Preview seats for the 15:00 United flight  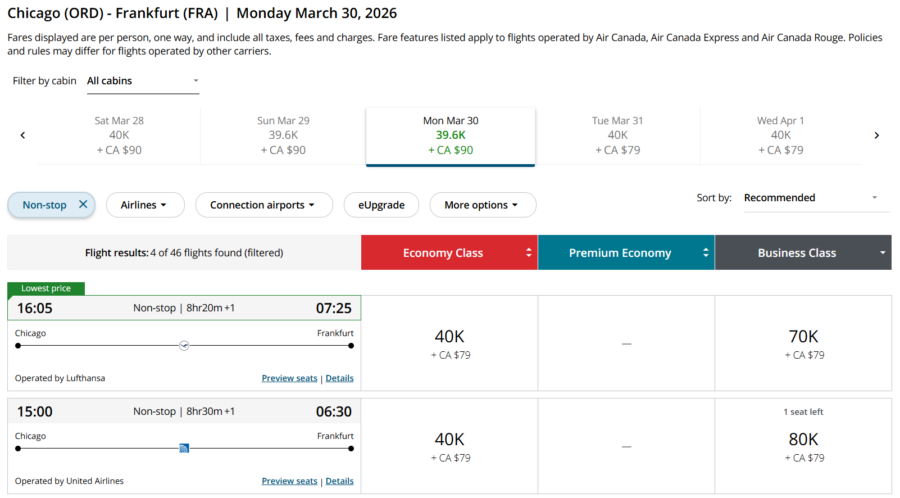289,481
